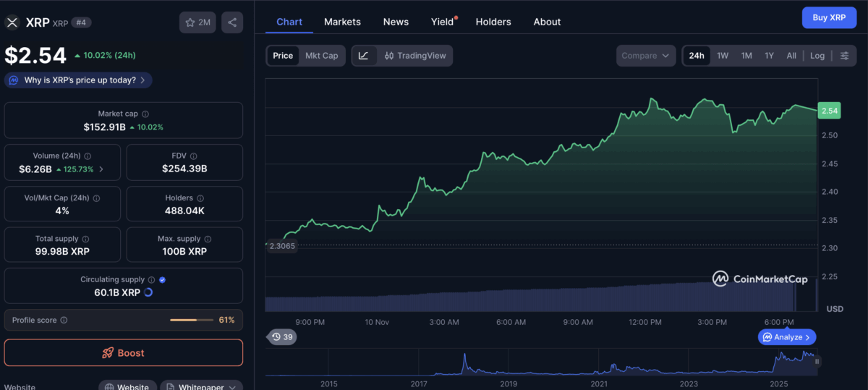Switch to the Markets tab

(x=342, y=22)
